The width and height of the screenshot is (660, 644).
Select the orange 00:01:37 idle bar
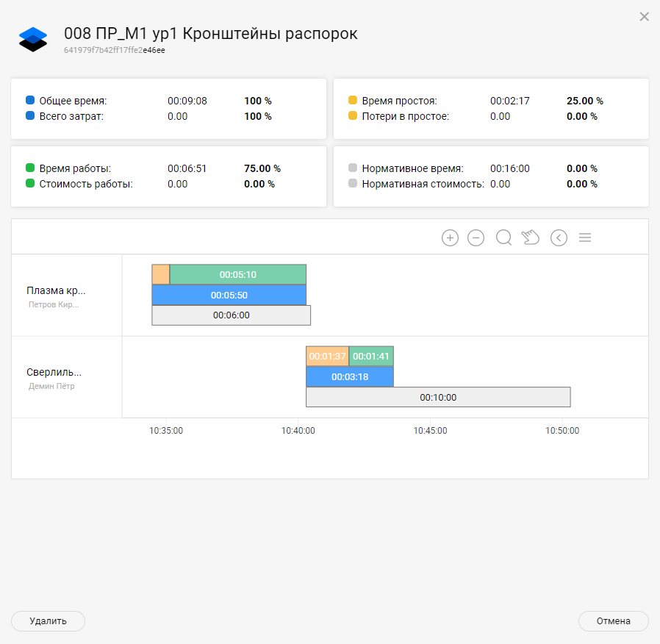[327, 356]
